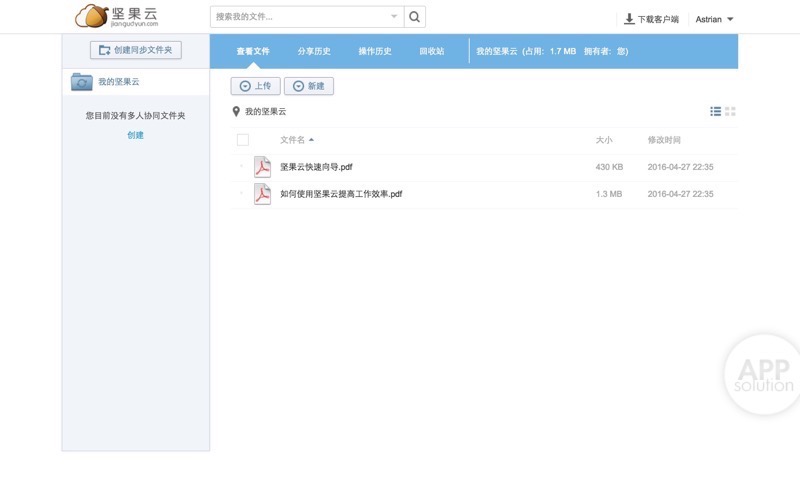This screenshot has height=486, width=800.
Task: Sort by 修改时间 column
Action: (664, 140)
